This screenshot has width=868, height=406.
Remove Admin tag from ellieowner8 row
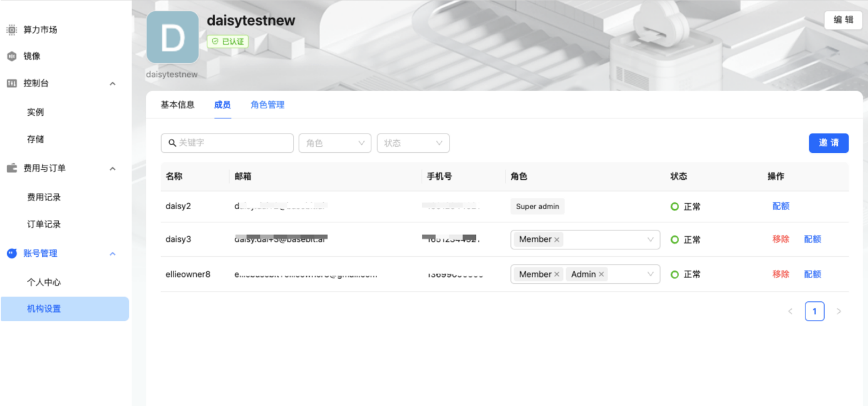[601, 274]
